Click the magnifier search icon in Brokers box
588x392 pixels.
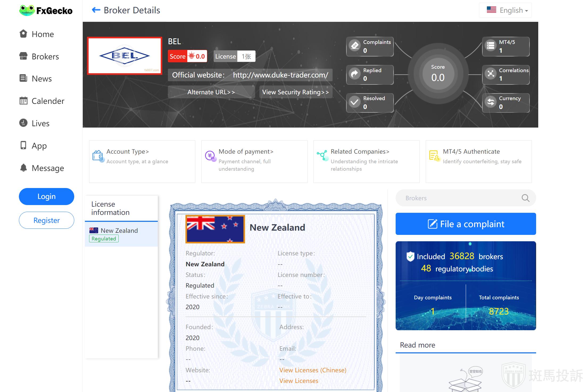click(x=525, y=198)
